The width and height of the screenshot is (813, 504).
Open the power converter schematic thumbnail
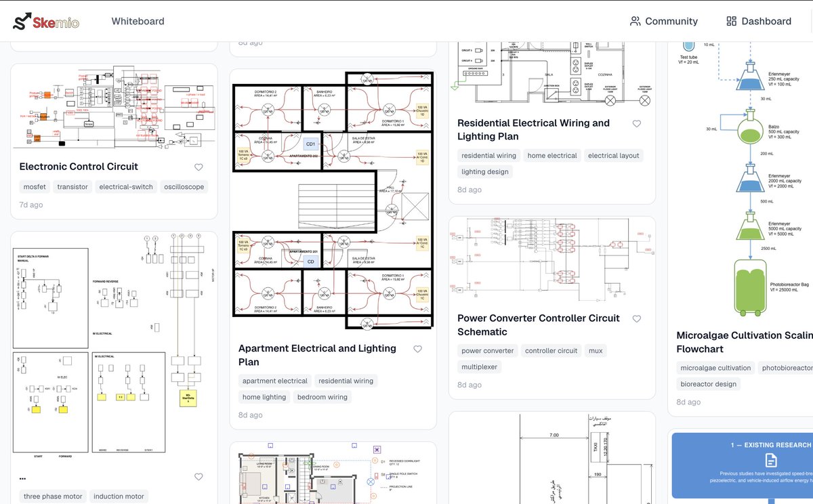coord(552,259)
